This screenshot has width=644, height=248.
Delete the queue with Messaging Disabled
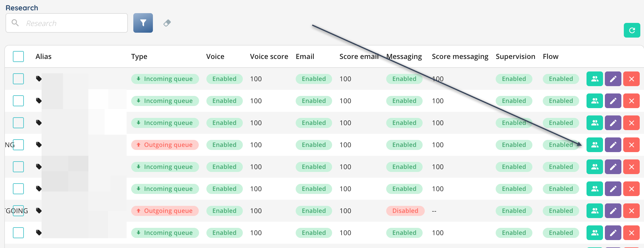[631, 211]
